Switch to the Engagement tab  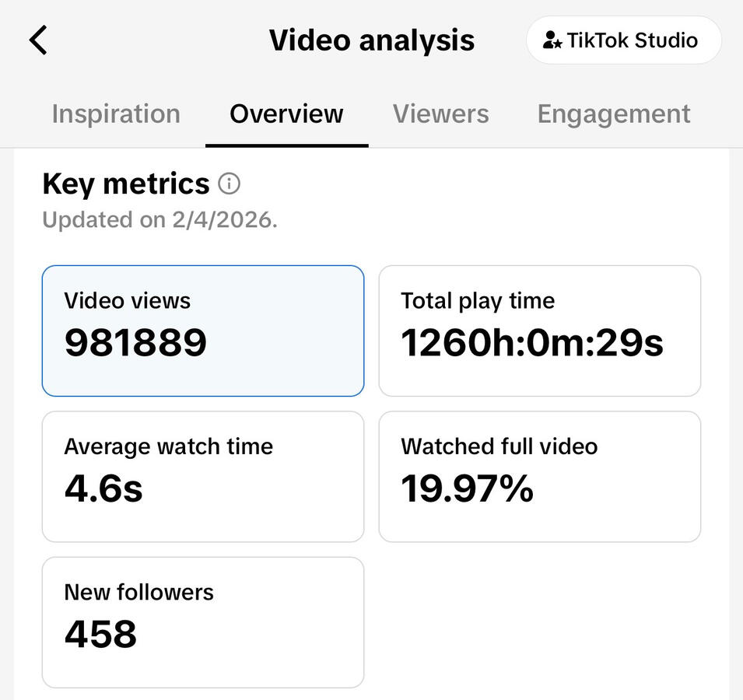click(x=612, y=114)
